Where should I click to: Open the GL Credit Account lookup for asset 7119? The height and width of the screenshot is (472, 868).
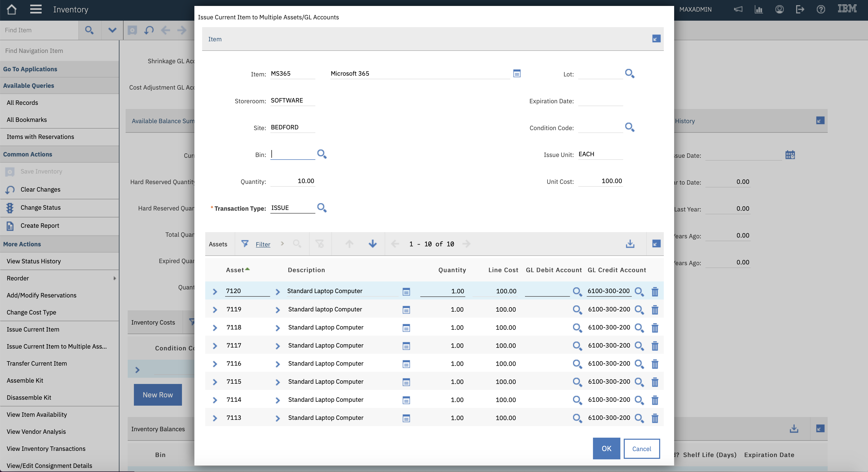(639, 310)
